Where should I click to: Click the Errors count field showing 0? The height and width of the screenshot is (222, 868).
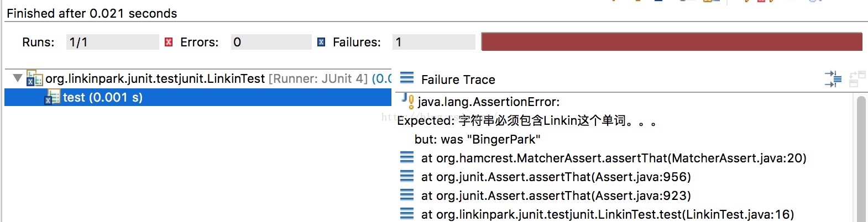tap(271, 42)
